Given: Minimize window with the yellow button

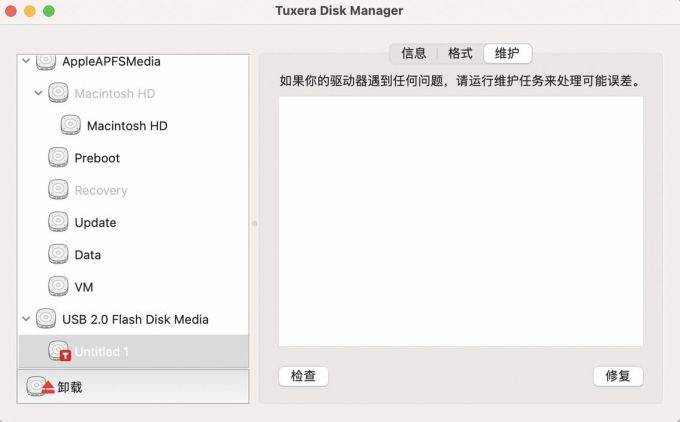Looking at the screenshot, I should coord(29,11).
